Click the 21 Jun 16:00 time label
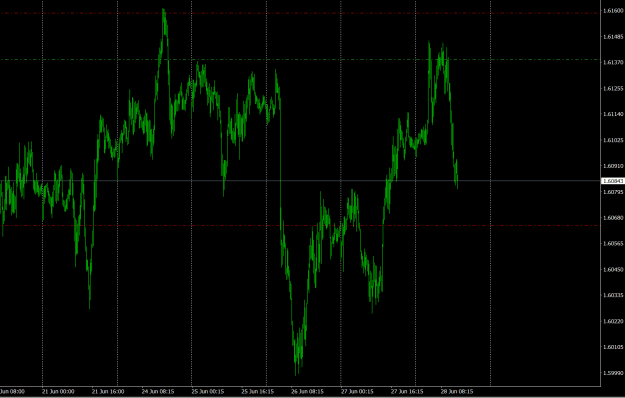The height and width of the screenshot is (398, 625). click(108, 392)
